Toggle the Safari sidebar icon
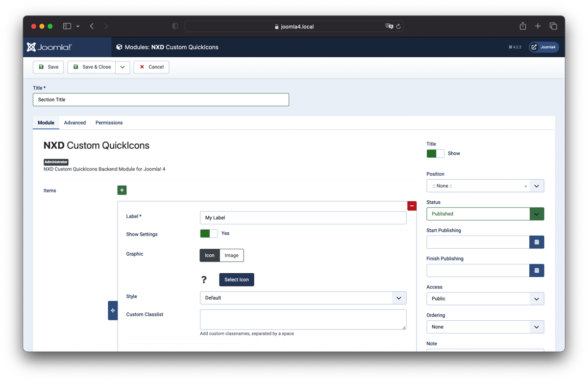588x382 pixels. [x=67, y=26]
